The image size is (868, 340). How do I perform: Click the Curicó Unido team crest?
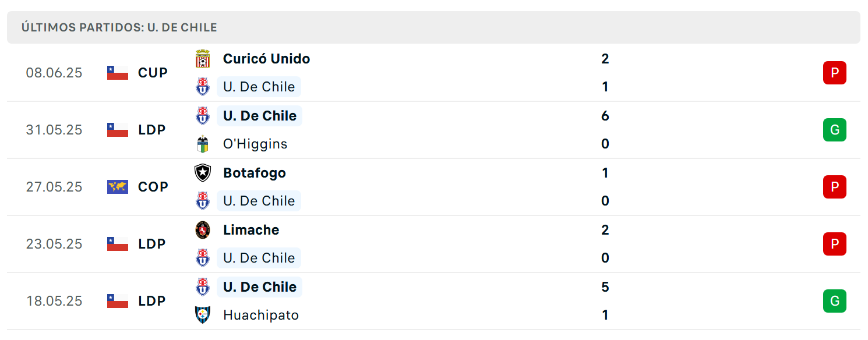click(x=203, y=59)
